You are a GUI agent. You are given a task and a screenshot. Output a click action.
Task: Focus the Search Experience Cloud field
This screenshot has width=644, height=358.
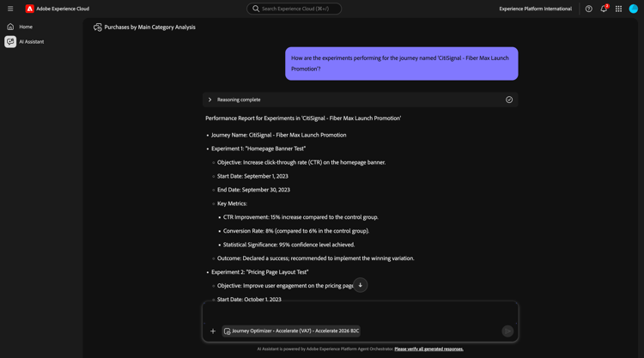(294, 9)
